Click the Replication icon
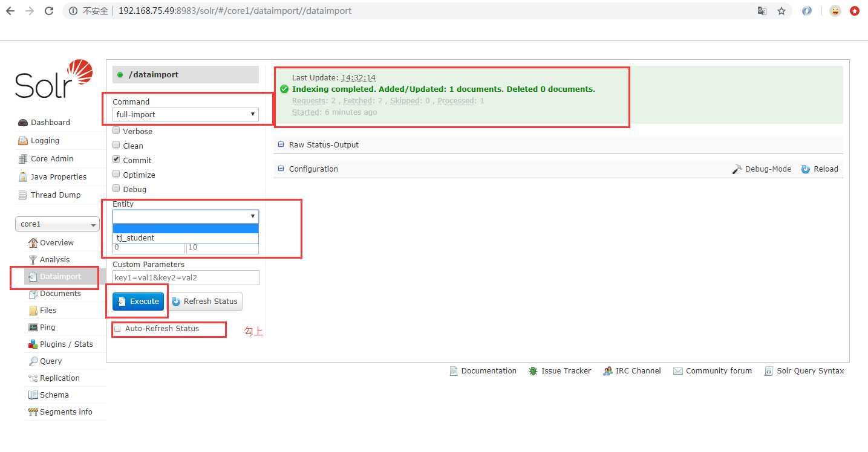The image size is (868, 452). coord(33,378)
